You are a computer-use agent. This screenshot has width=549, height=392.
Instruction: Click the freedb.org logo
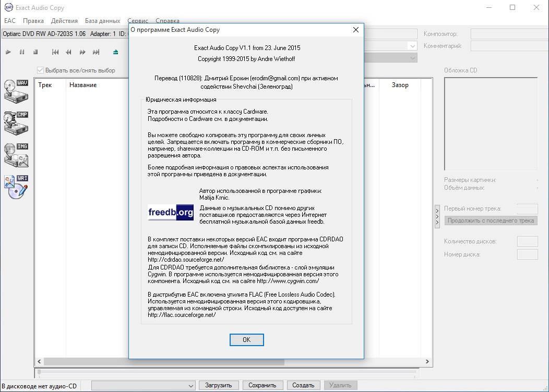click(171, 212)
